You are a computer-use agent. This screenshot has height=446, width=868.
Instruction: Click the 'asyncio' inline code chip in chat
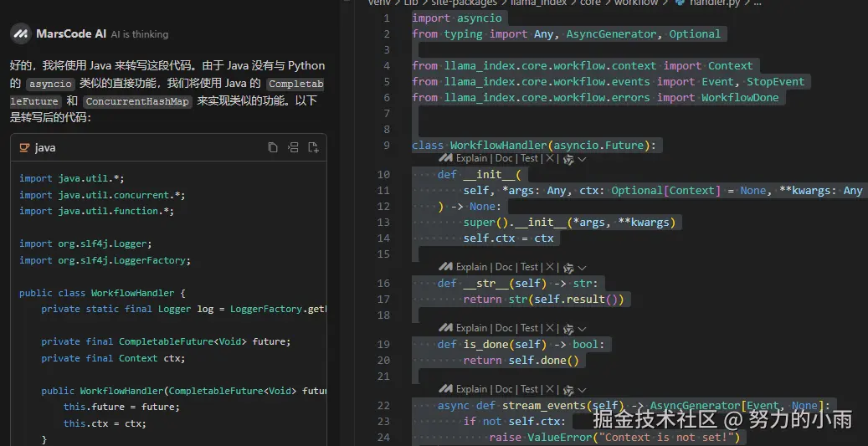coord(50,84)
